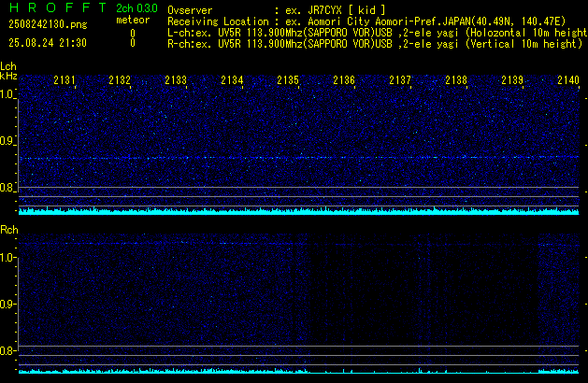
Task: Click the 0.8 tick on Rch axis
Action: click(x=7, y=350)
